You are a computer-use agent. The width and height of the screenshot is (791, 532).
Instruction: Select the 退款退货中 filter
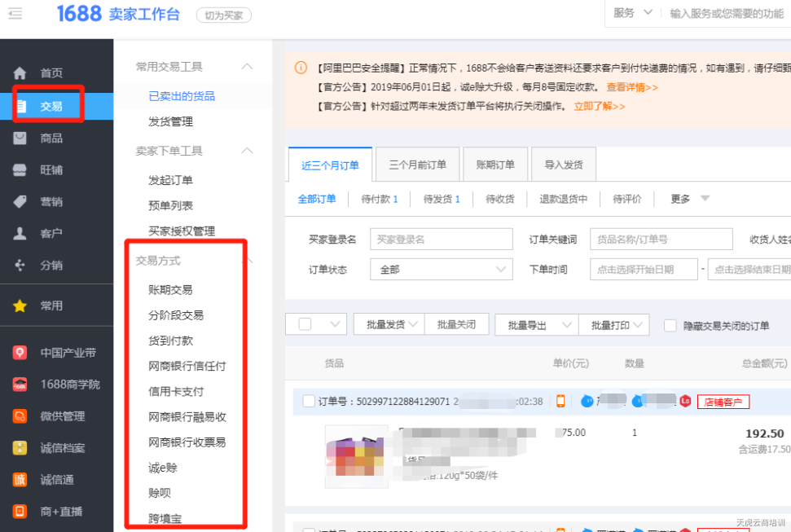[x=564, y=200]
